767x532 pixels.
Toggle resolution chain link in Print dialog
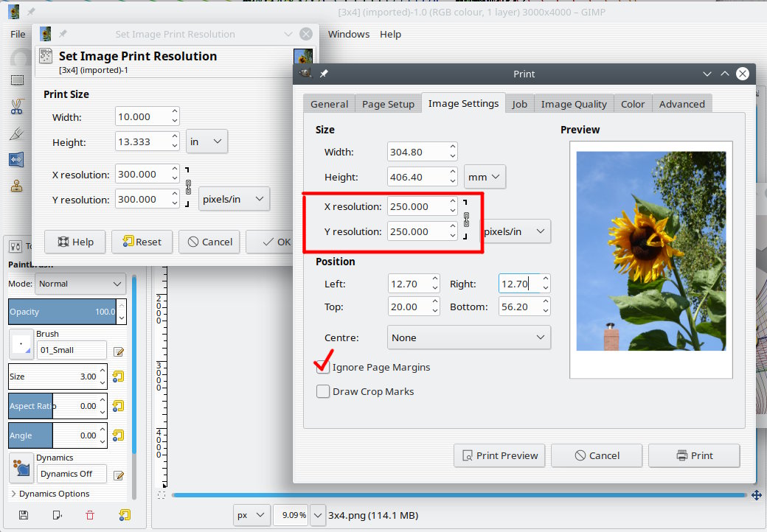466,220
